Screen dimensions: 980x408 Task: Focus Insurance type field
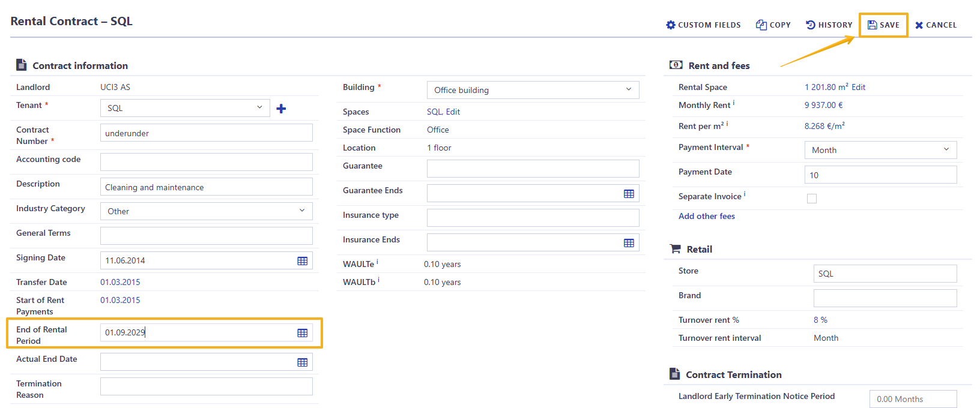click(533, 218)
